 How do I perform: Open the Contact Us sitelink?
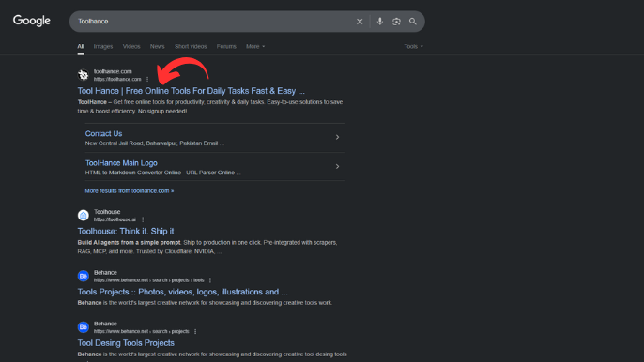(x=103, y=133)
